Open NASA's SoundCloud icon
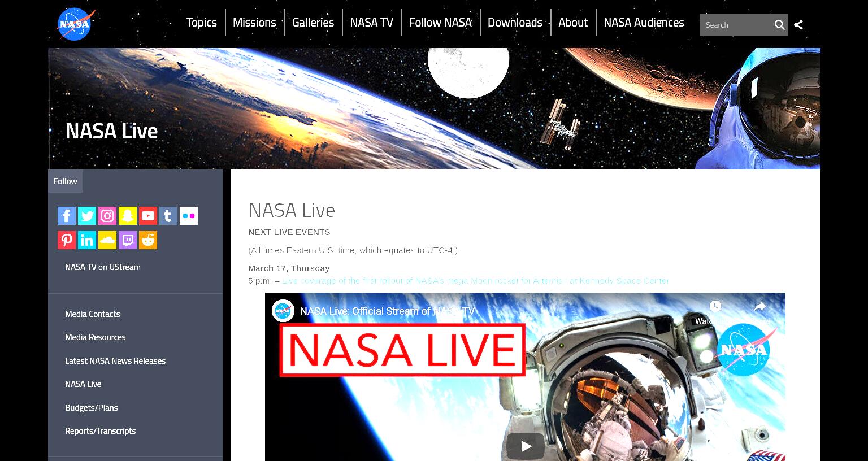The width and height of the screenshot is (868, 461). pos(107,240)
